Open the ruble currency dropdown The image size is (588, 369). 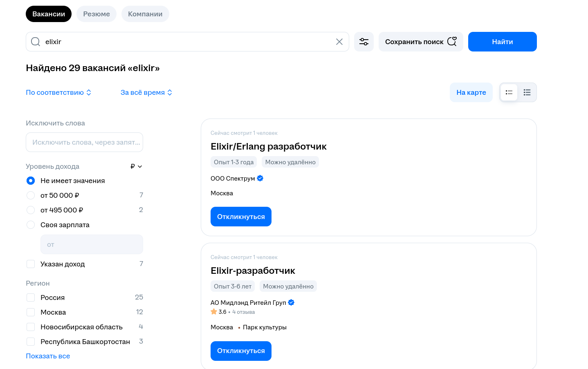pos(136,166)
